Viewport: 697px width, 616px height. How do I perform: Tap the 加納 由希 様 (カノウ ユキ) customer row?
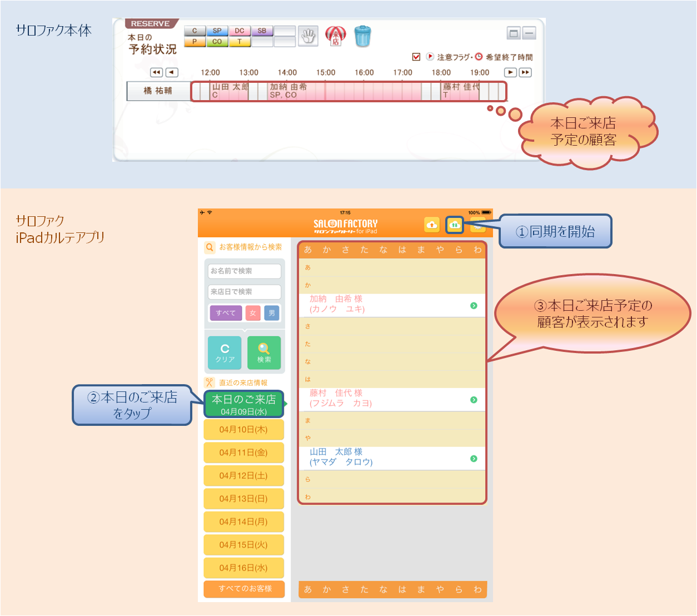(392, 305)
